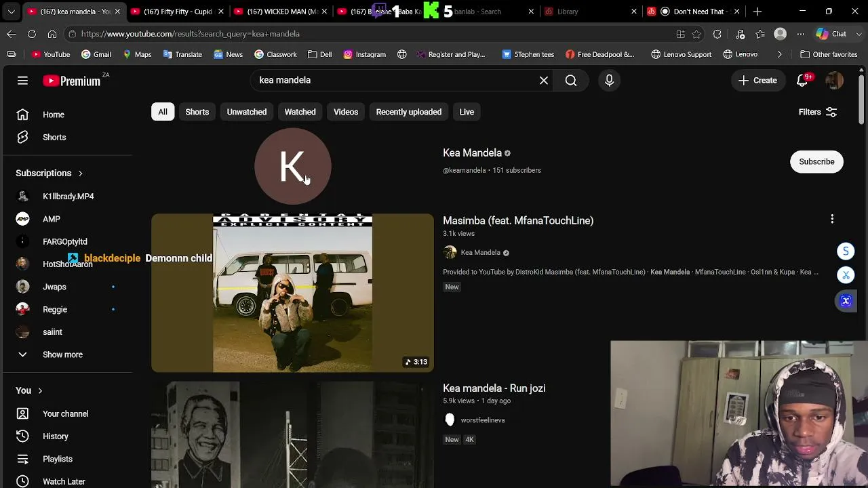Open a new browser tab
The height and width of the screenshot is (488, 868).
(x=757, y=12)
